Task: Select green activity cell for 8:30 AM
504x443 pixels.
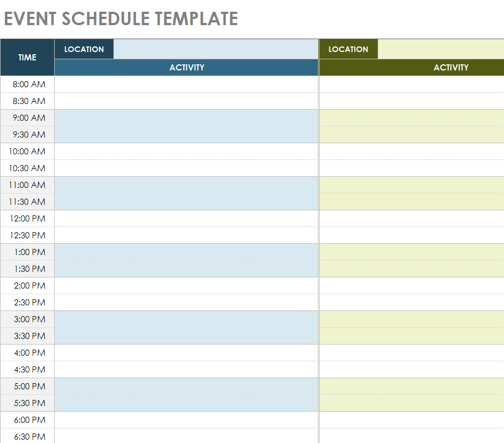Action: (411, 101)
